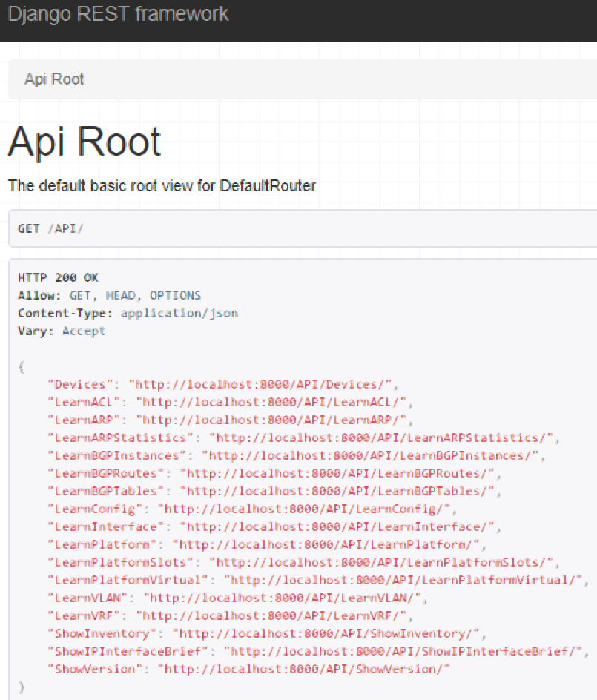Open the LearnVLAN API URL link
The height and width of the screenshot is (700, 597).
coord(282,598)
